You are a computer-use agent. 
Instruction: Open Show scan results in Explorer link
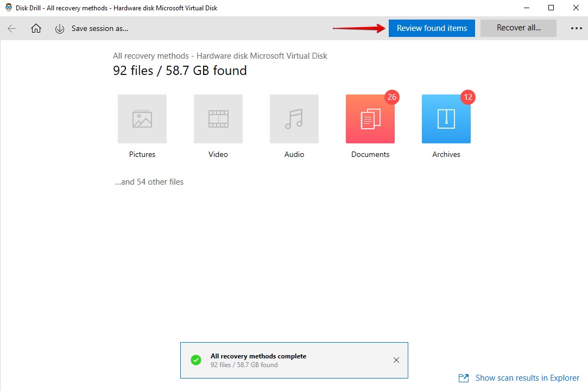[527, 378]
